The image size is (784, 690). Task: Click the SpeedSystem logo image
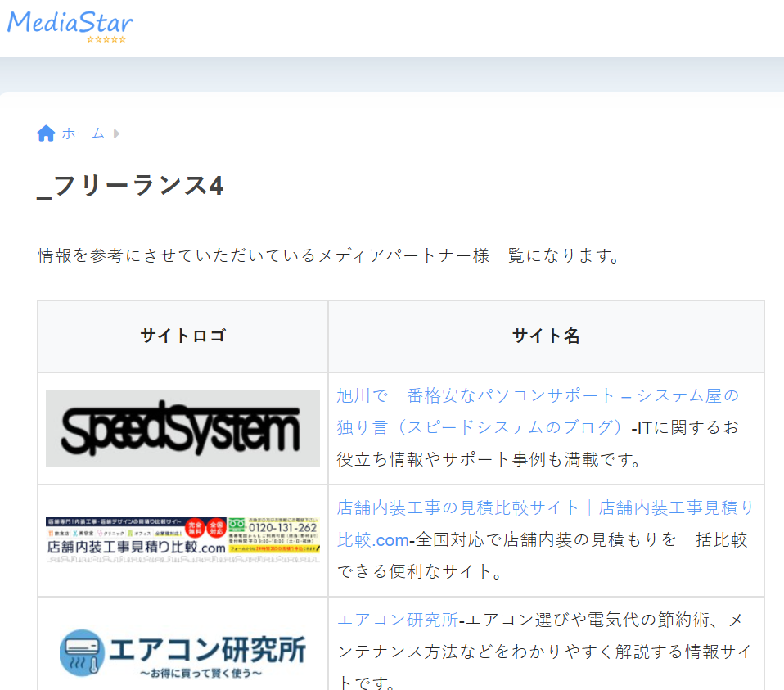coord(182,428)
